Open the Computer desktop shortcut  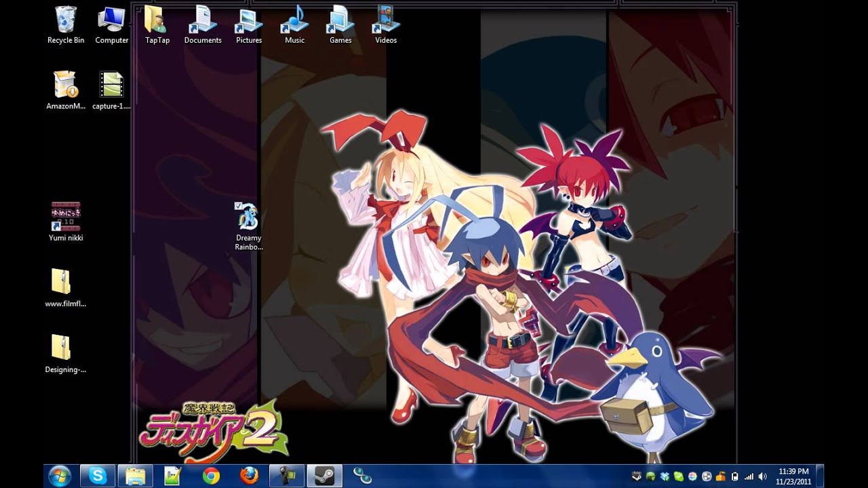(111, 20)
